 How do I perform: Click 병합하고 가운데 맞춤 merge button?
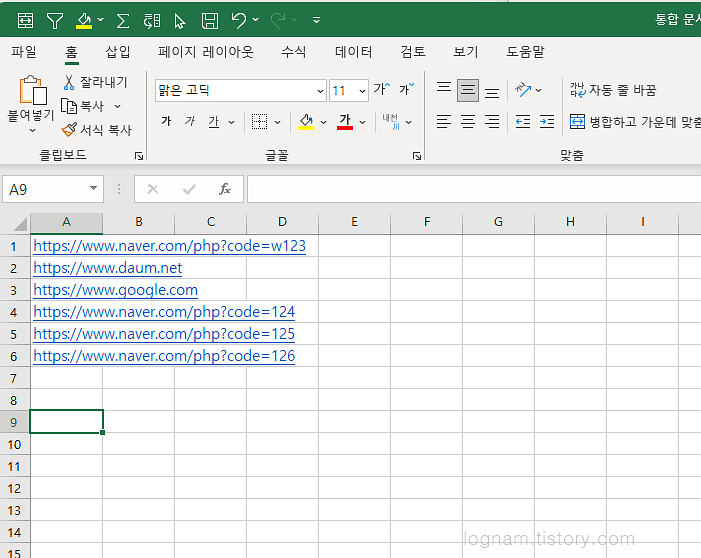point(635,122)
